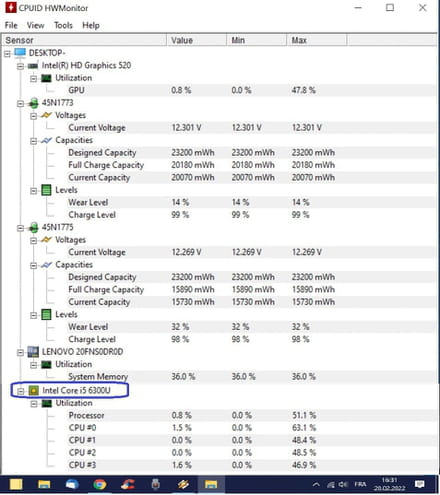Click the Intel Core i5 6300U processor icon
Viewport: 440px width, 495px height.
point(34,390)
